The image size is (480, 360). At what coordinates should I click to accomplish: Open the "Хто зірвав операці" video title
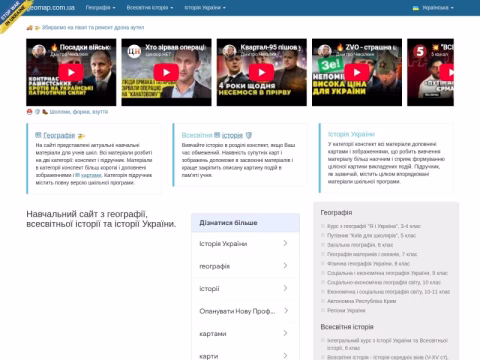(x=175, y=47)
